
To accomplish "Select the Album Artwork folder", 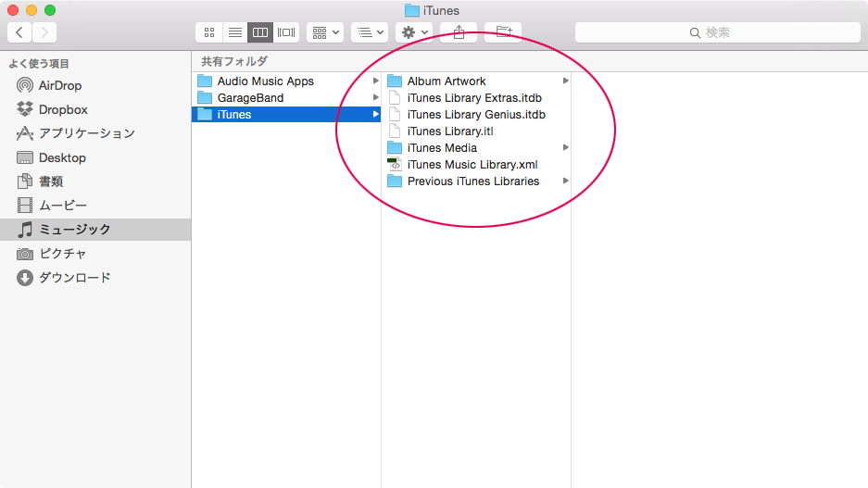I will coord(476,81).
